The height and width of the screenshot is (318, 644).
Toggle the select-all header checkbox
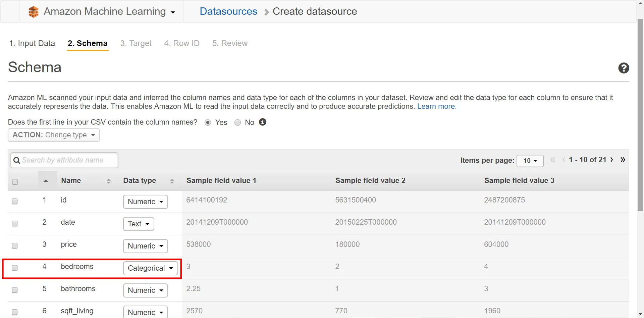(15, 182)
